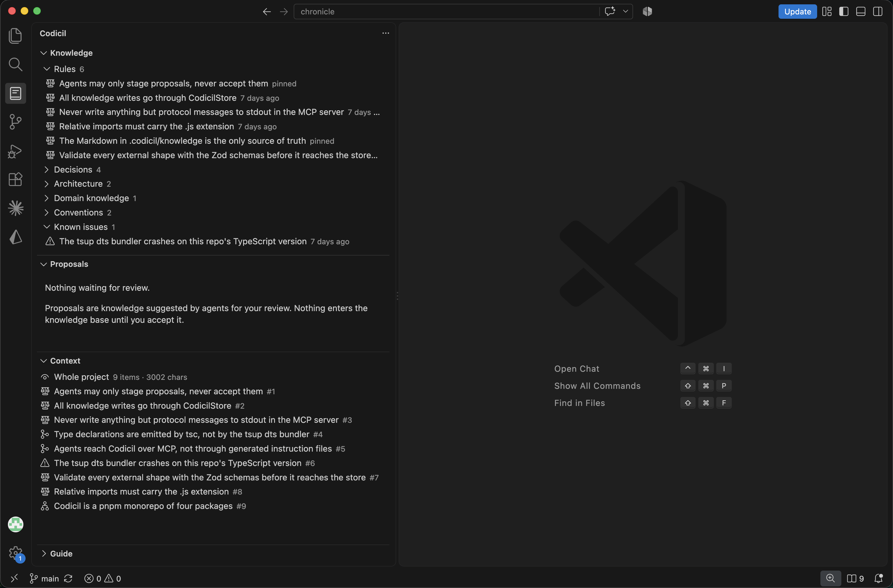Open the Manage gear icon
893x588 pixels.
(x=15, y=553)
